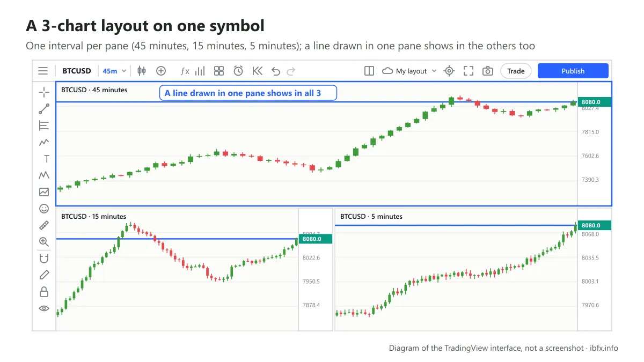Click the BTCUSD · 15 minutes pane title
Screen dimensions: 644x362
tap(94, 217)
